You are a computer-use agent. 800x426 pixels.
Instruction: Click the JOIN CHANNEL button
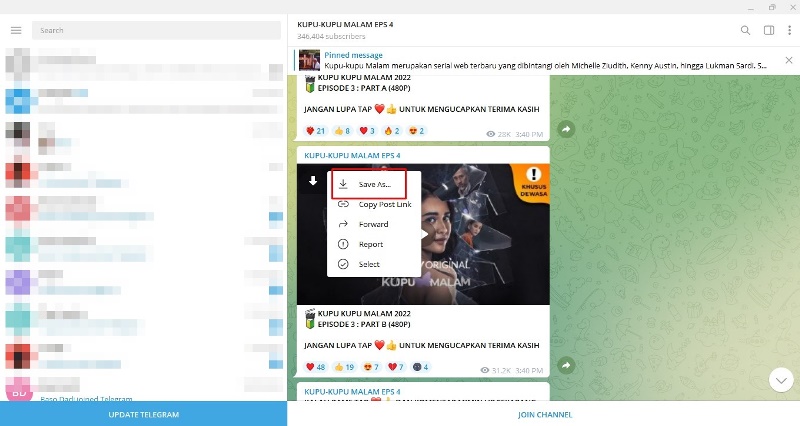coord(544,415)
